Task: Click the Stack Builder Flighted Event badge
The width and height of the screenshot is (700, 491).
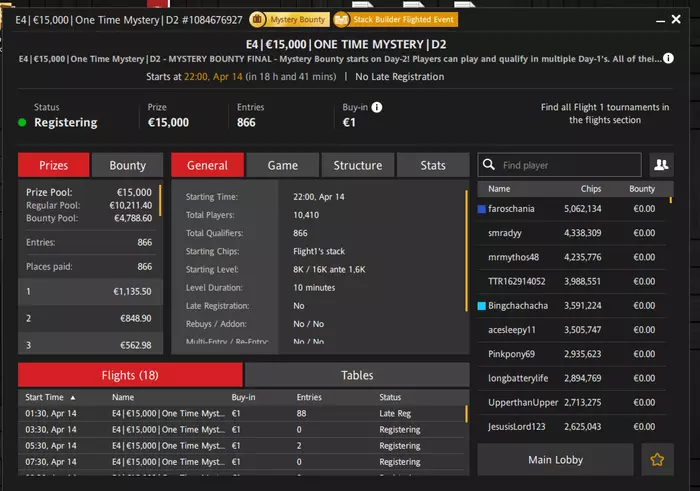Action: point(395,20)
